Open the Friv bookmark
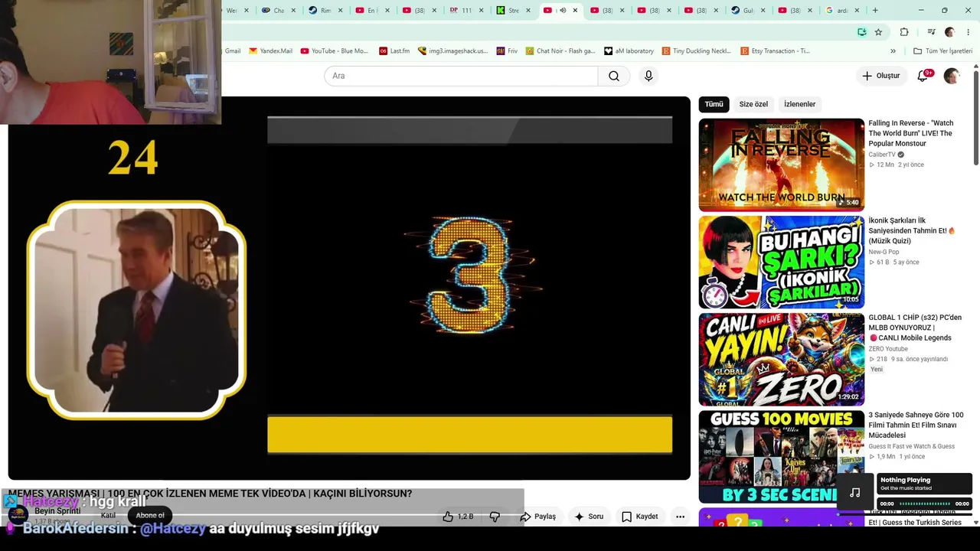Screen dimensions: 980x551 tap(507, 51)
